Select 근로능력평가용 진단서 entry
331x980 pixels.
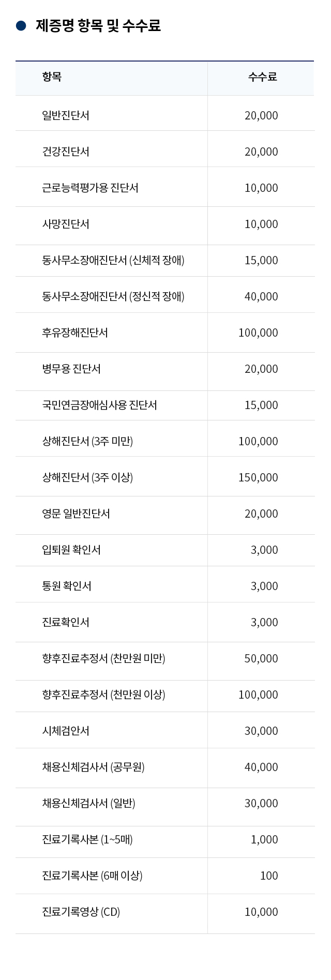(x=90, y=188)
